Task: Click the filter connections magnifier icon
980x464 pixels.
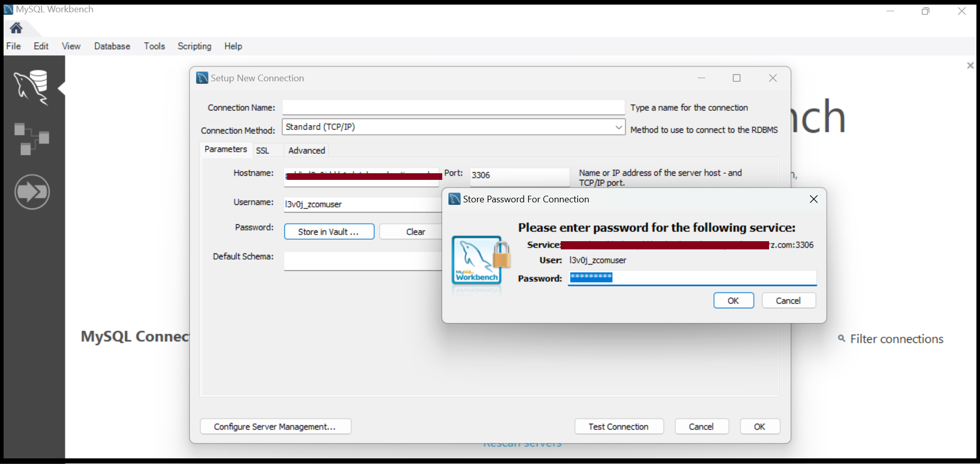Action: click(842, 338)
